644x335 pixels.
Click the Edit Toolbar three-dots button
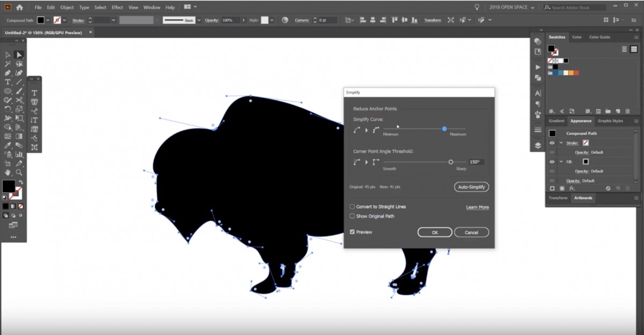coord(13,237)
